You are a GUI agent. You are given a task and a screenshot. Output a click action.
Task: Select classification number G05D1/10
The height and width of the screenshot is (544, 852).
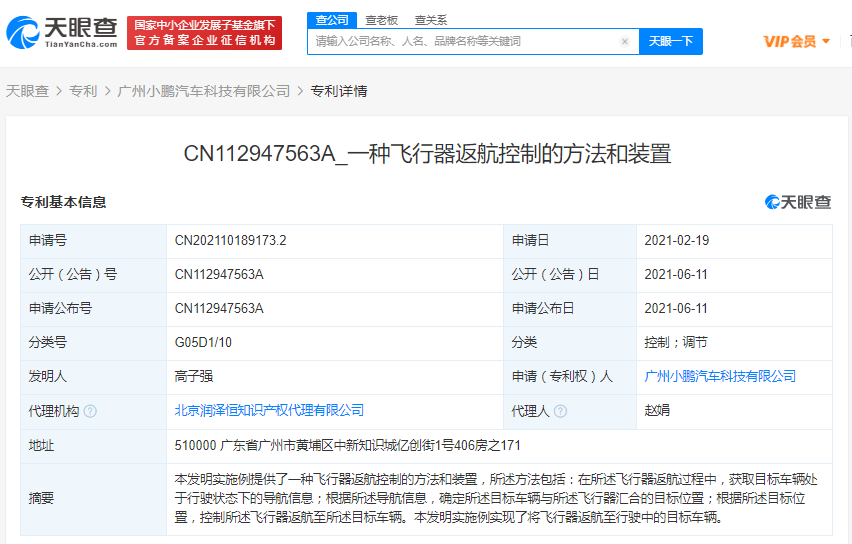(203, 342)
